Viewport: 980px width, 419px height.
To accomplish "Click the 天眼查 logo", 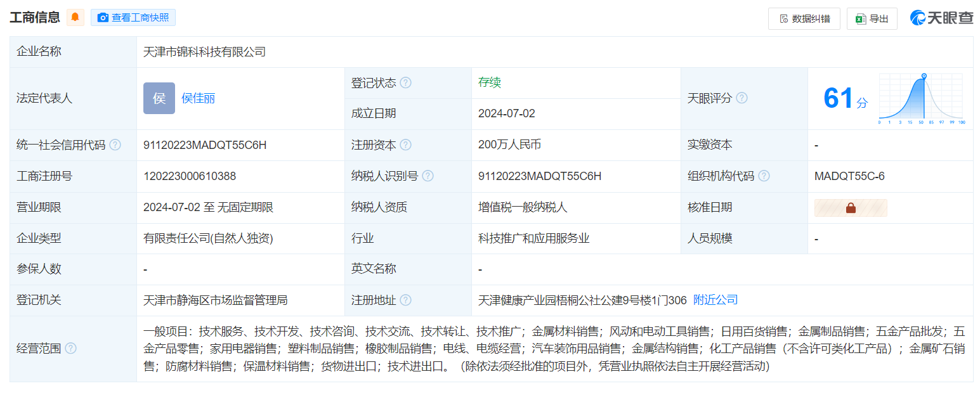I will click(942, 18).
